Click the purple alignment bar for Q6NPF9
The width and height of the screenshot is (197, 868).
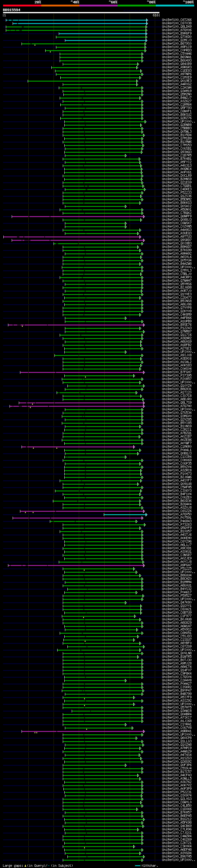coord(78,216)
